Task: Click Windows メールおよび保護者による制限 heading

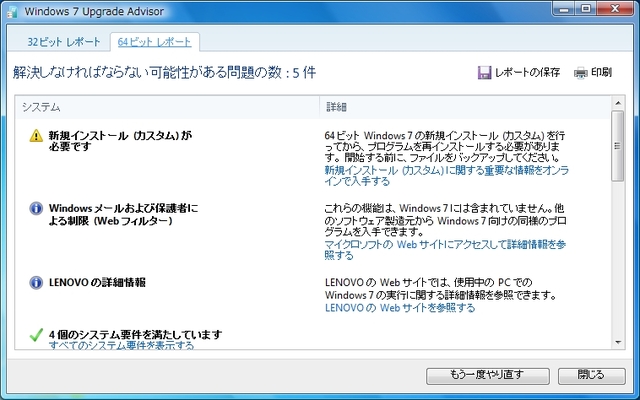Action: (x=123, y=215)
